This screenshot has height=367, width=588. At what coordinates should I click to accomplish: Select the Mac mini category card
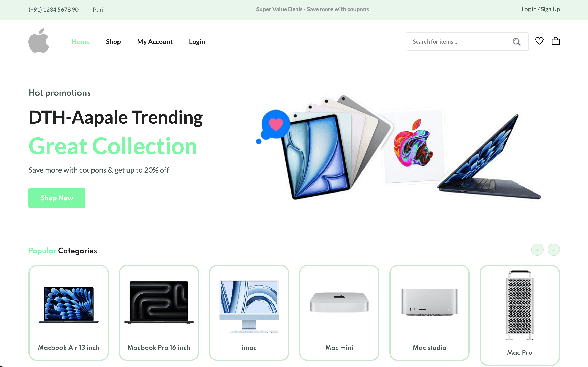point(339,313)
